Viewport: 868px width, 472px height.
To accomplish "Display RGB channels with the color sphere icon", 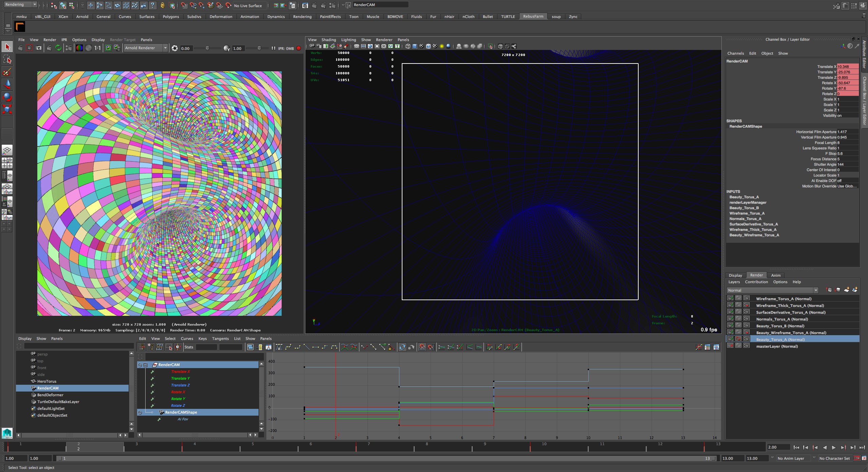I will tap(79, 48).
